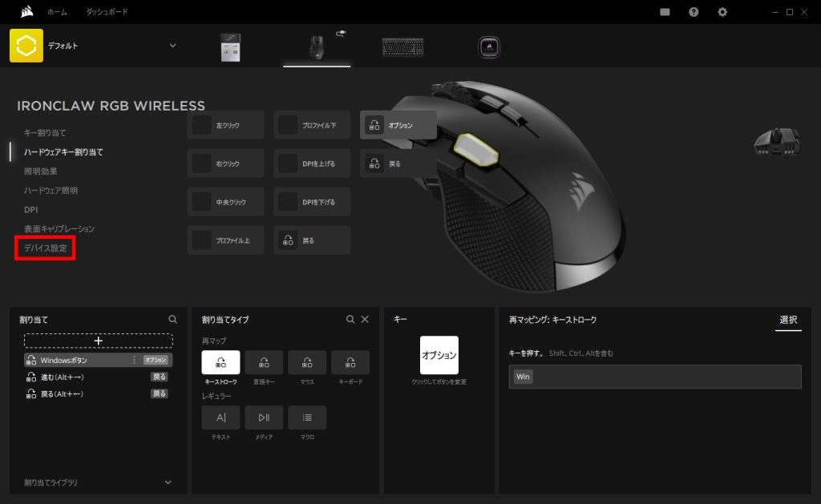Choose the キーストローク remap type
821x504 pixels.
coord(221,363)
